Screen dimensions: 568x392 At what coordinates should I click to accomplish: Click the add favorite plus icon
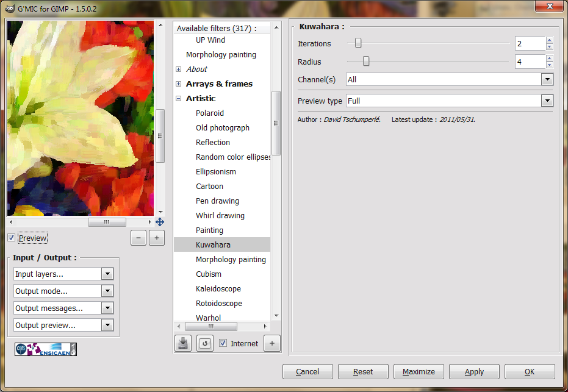(x=272, y=343)
